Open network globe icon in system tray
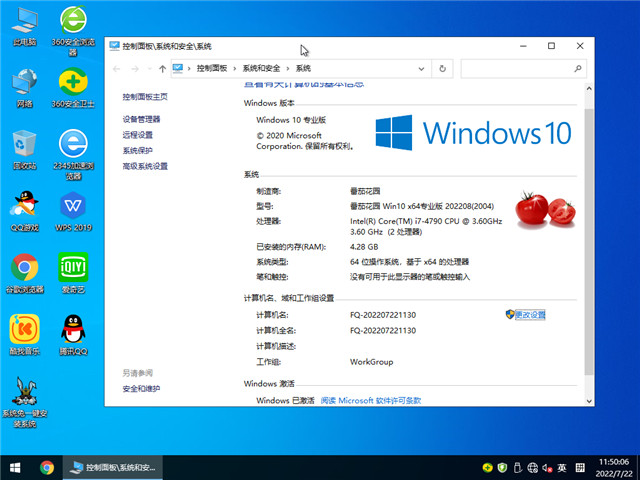The width and height of the screenshot is (640, 480). coord(532,467)
